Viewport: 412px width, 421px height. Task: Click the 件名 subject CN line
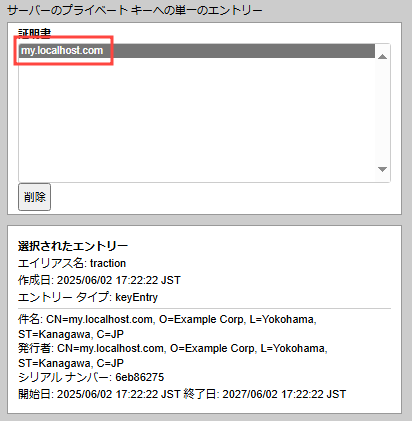[167, 319]
